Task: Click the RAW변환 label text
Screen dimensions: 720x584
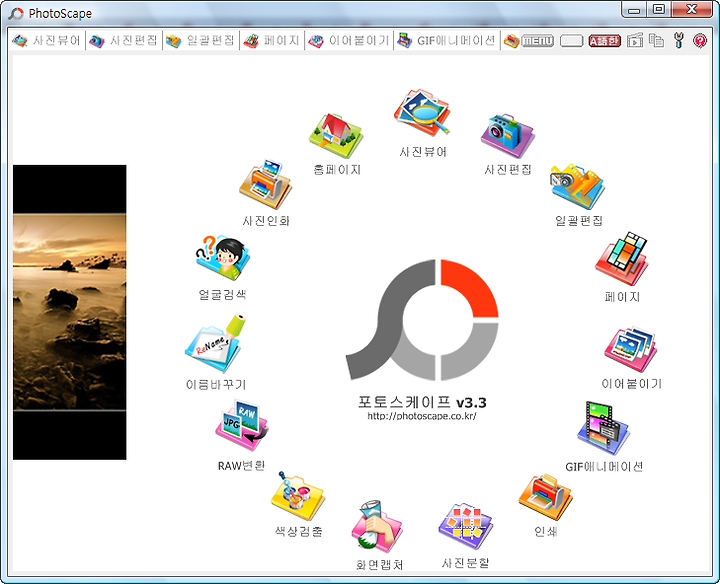Action: 242,466
